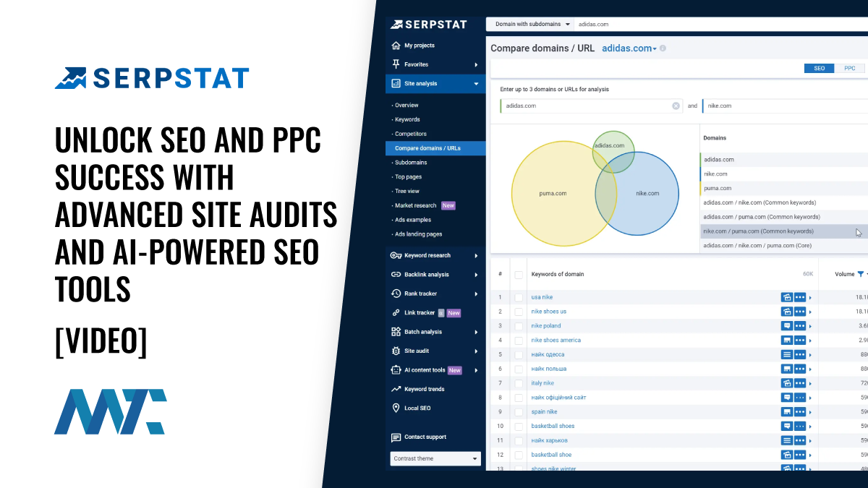This screenshot has height=488, width=868.
Task: Switch to the PPC tab
Action: (x=850, y=68)
